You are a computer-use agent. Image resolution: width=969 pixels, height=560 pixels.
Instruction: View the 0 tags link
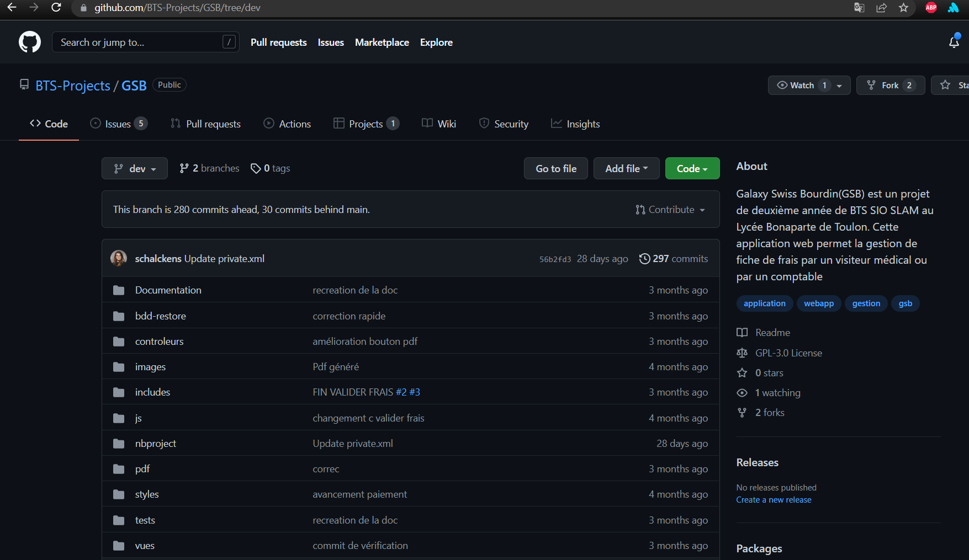pyautogui.click(x=270, y=168)
